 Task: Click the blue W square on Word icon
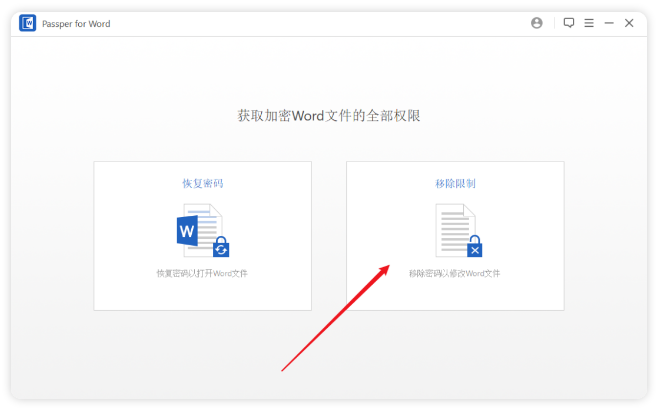coord(186,232)
